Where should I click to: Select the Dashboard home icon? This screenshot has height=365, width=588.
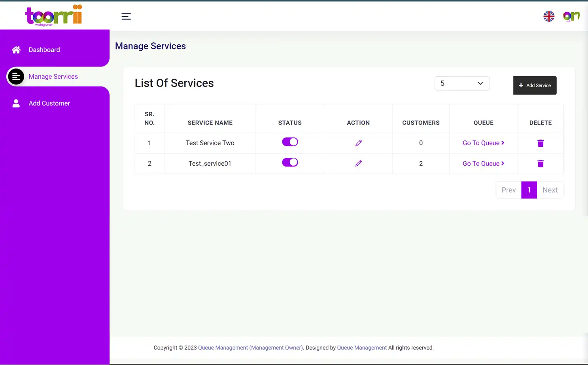[x=16, y=50]
